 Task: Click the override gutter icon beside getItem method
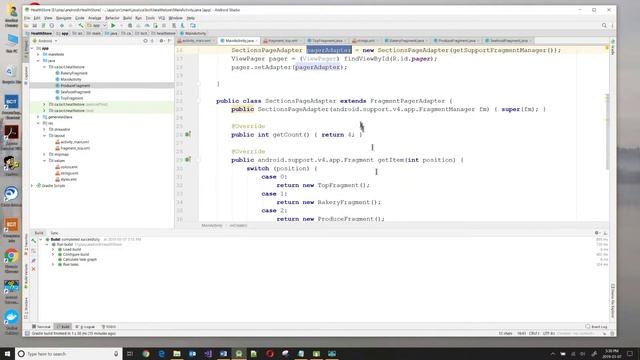[188, 159]
